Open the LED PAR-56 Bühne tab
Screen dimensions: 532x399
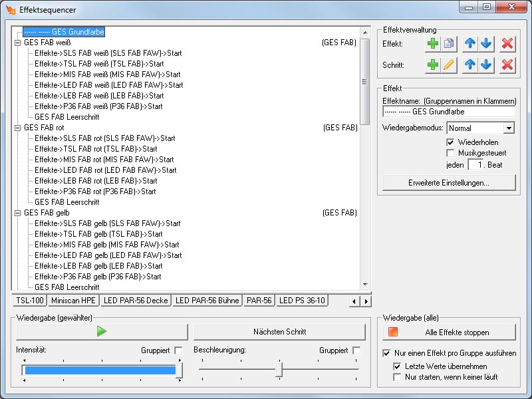point(207,301)
